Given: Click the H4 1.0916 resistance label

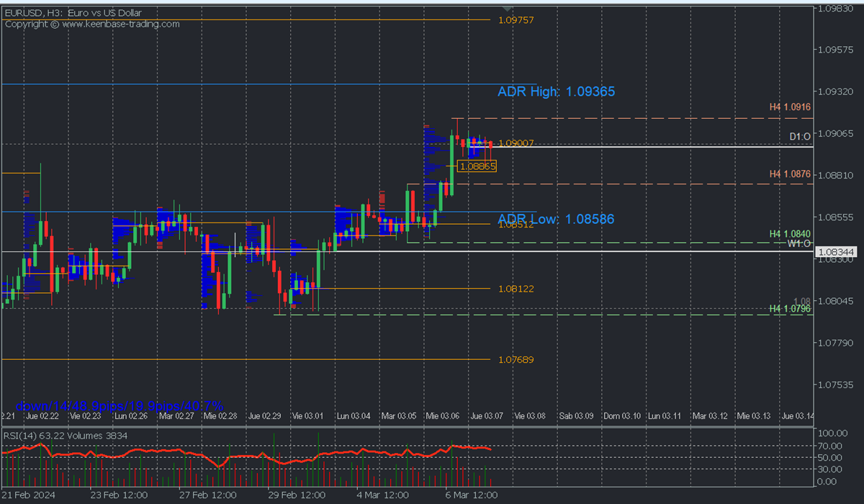Looking at the screenshot, I should tap(790, 107).
